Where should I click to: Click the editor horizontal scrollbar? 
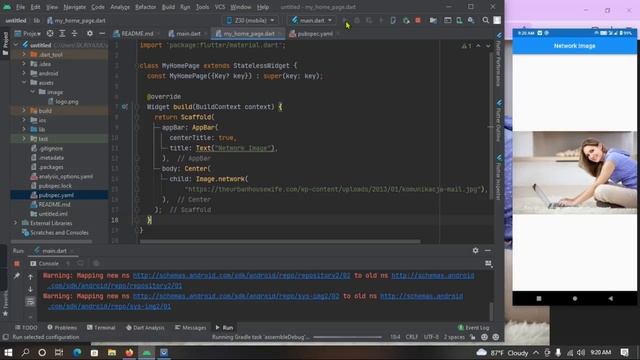click(280, 241)
